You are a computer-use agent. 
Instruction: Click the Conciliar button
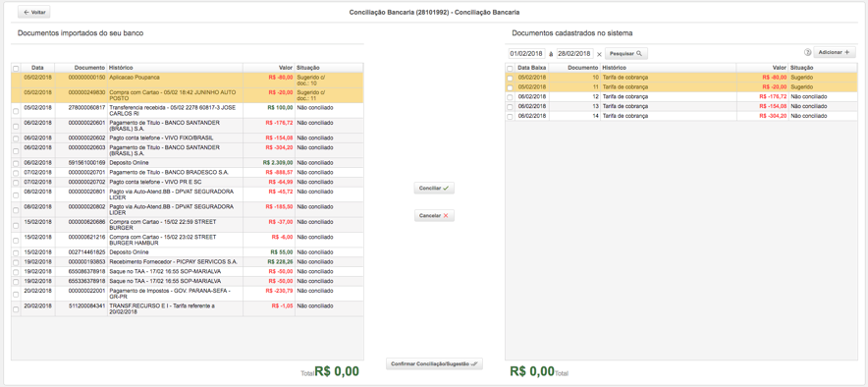coord(434,189)
